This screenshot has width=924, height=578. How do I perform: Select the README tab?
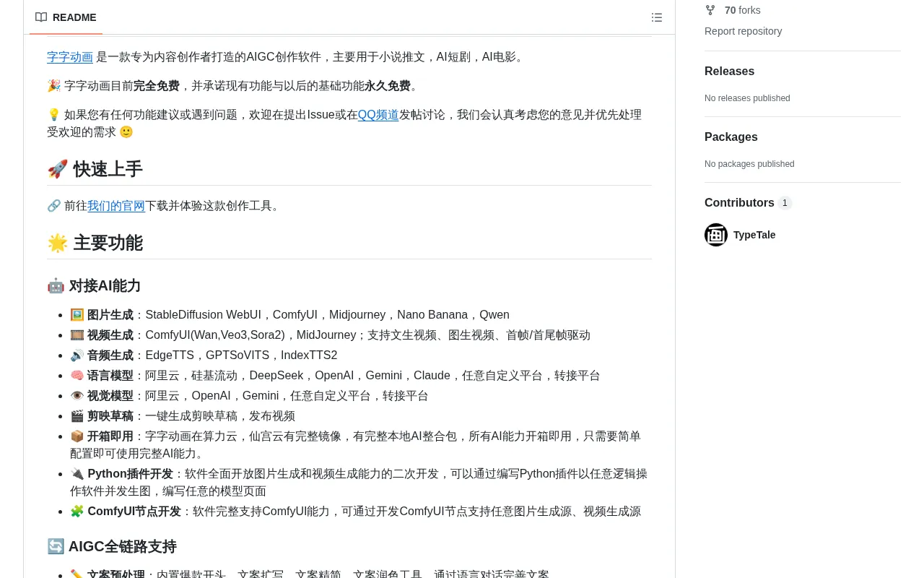(x=66, y=17)
